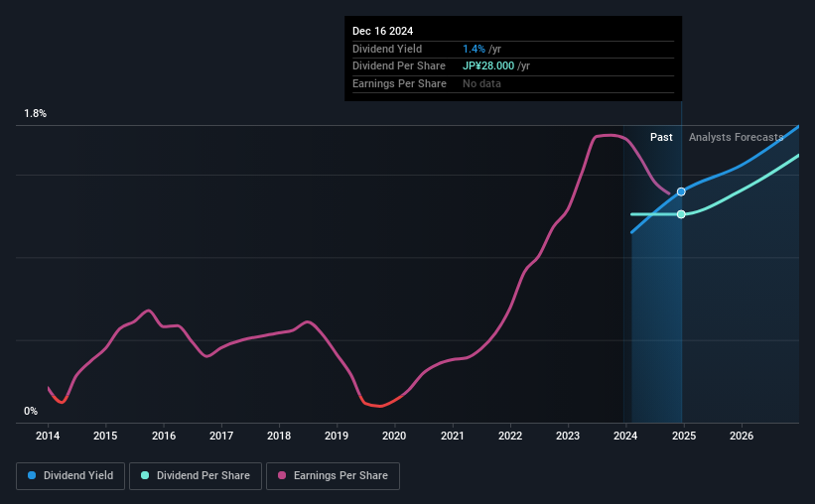The image size is (815, 504).
Task: Click the Past label in the chart
Action: coord(661,137)
